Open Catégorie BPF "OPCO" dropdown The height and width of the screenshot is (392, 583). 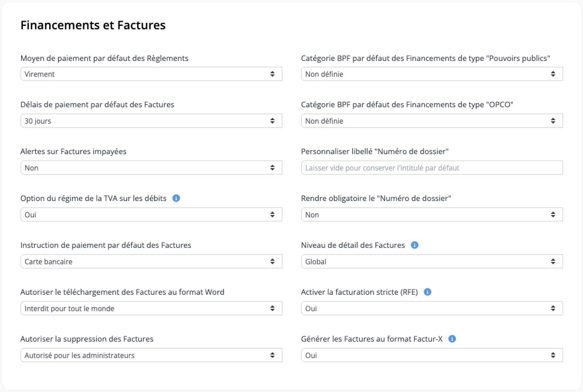(x=432, y=121)
